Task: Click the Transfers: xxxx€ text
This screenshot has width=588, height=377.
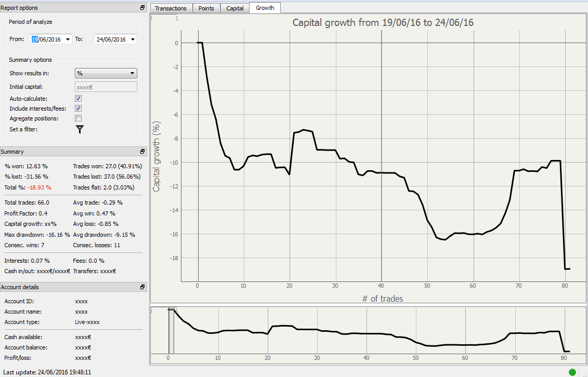Action: point(95,271)
